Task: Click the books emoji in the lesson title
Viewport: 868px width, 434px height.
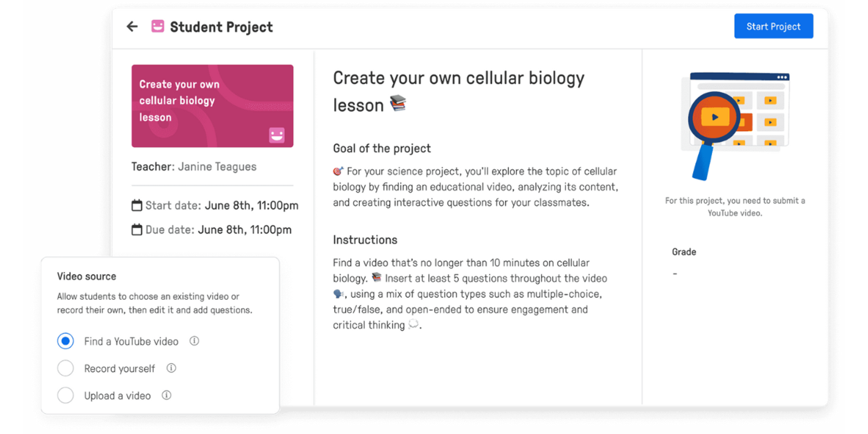Action: pyautogui.click(x=398, y=103)
